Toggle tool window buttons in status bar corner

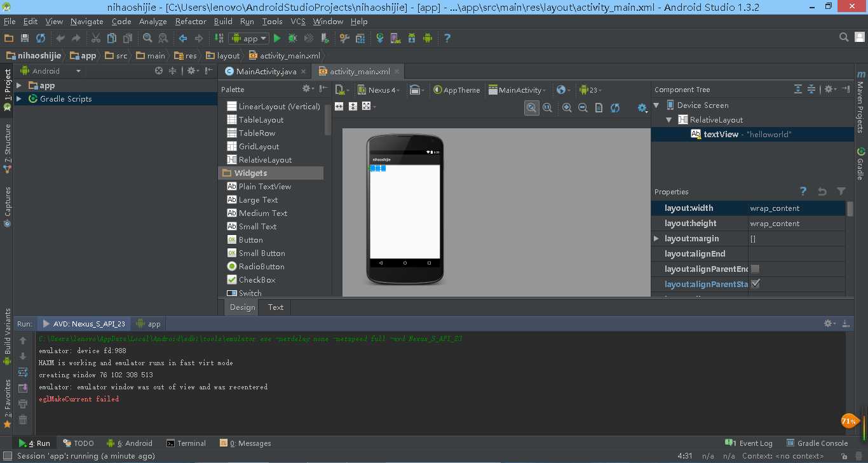click(8, 456)
